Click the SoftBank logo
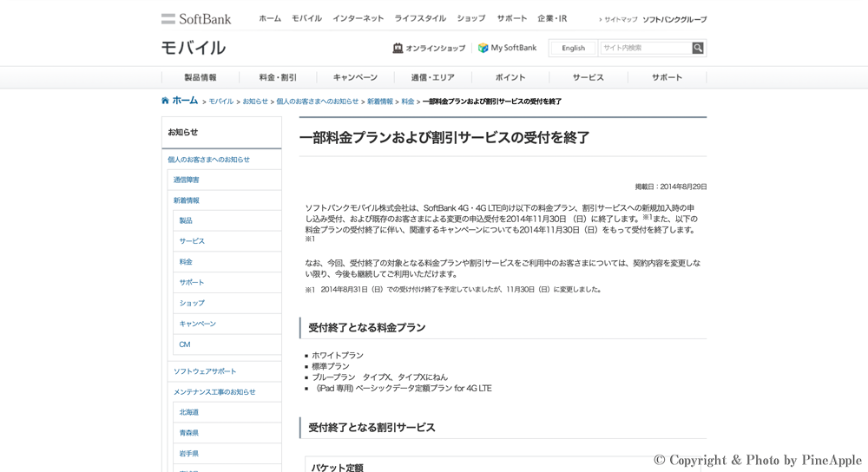The height and width of the screenshot is (472, 868). pyautogui.click(x=196, y=19)
